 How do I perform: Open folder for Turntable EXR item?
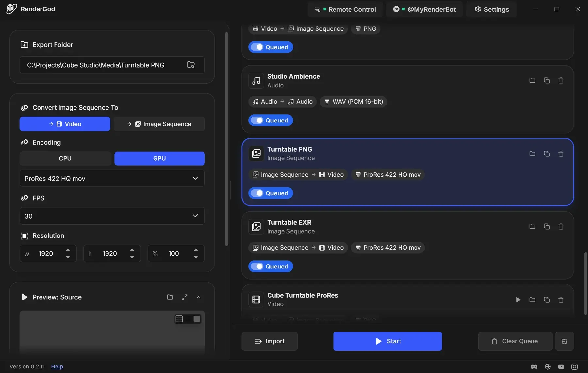click(x=532, y=226)
